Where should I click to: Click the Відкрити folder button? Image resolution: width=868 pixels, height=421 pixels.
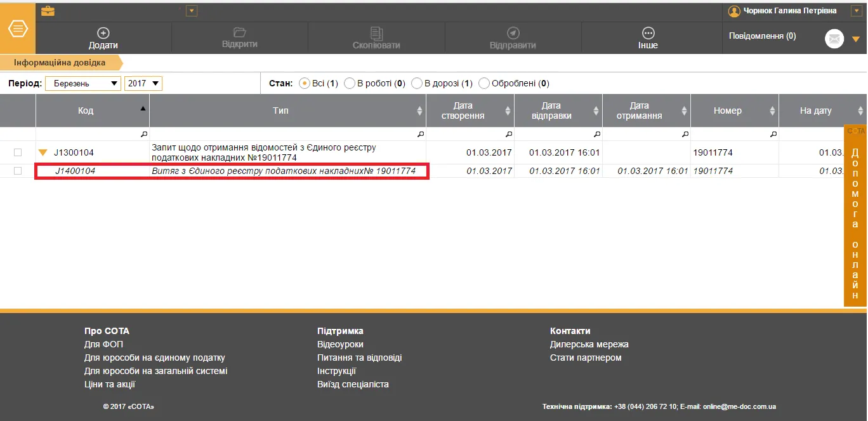(x=239, y=38)
